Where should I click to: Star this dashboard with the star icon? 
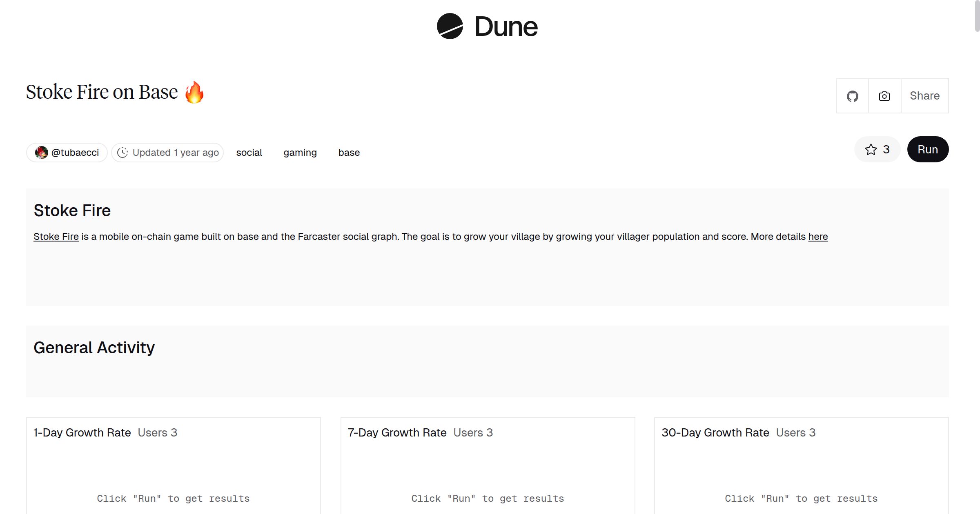coord(871,149)
